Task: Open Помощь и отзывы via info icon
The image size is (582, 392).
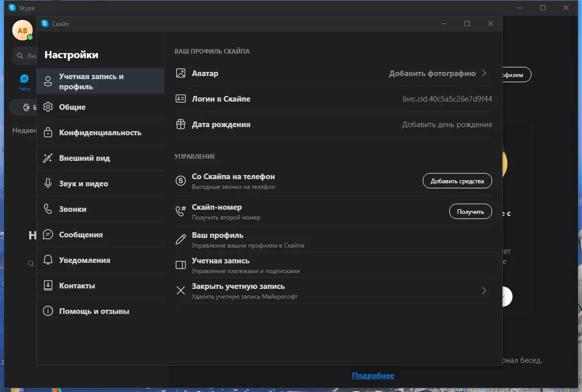Action: click(x=47, y=311)
